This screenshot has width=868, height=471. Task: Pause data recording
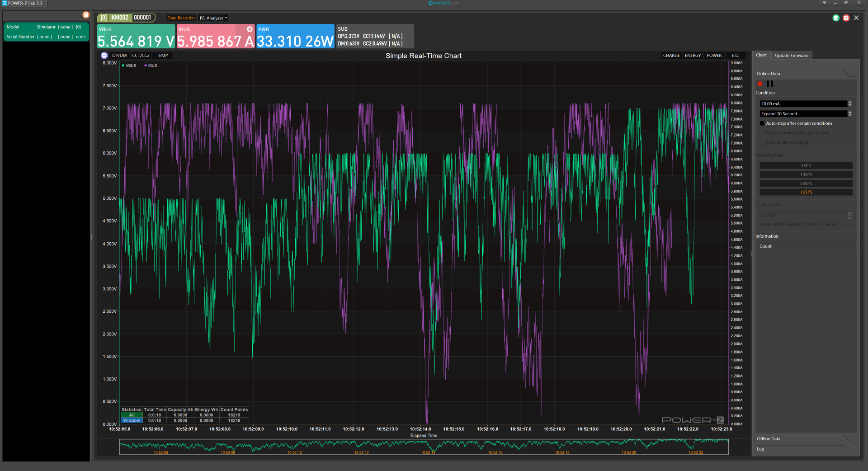(770, 84)
